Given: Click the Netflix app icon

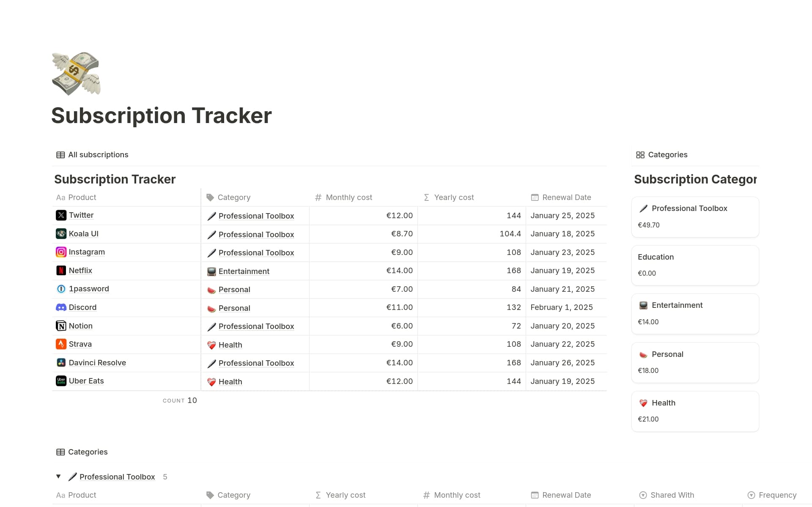Looking at the screenshot, I should [x=61, y=270].
